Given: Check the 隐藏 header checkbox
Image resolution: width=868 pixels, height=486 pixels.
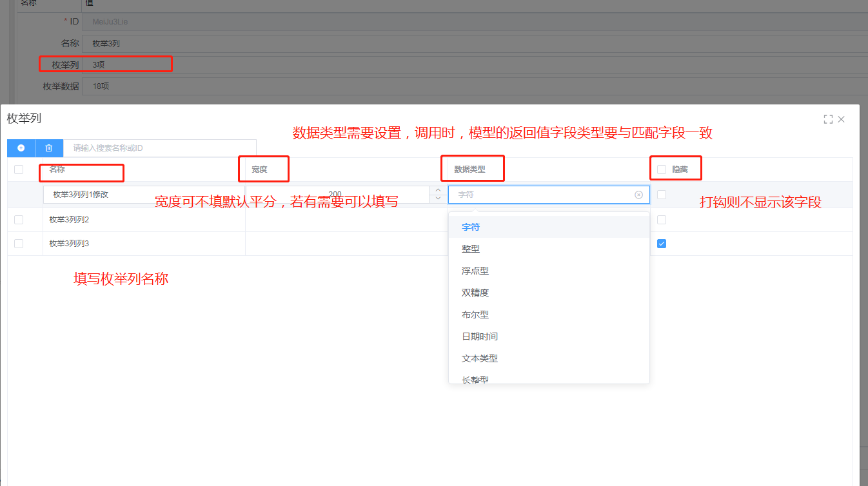Looking at the screenshot, I should 662,170.
